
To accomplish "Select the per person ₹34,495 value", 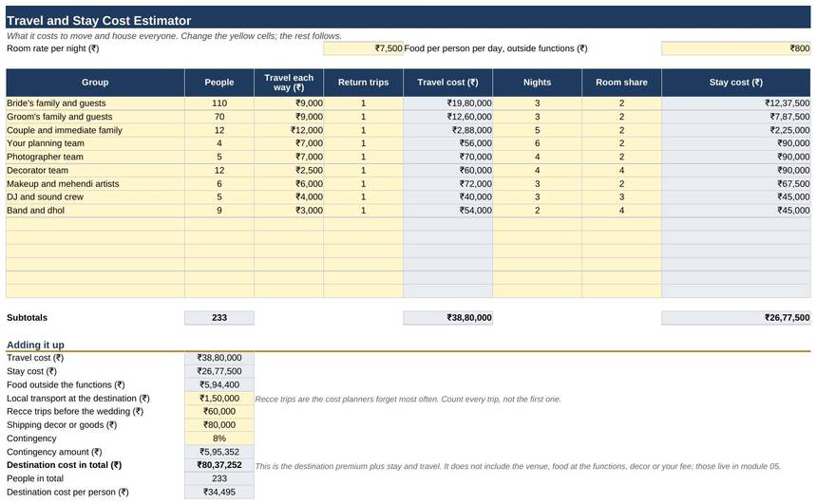I will click(x=219, y=492).
